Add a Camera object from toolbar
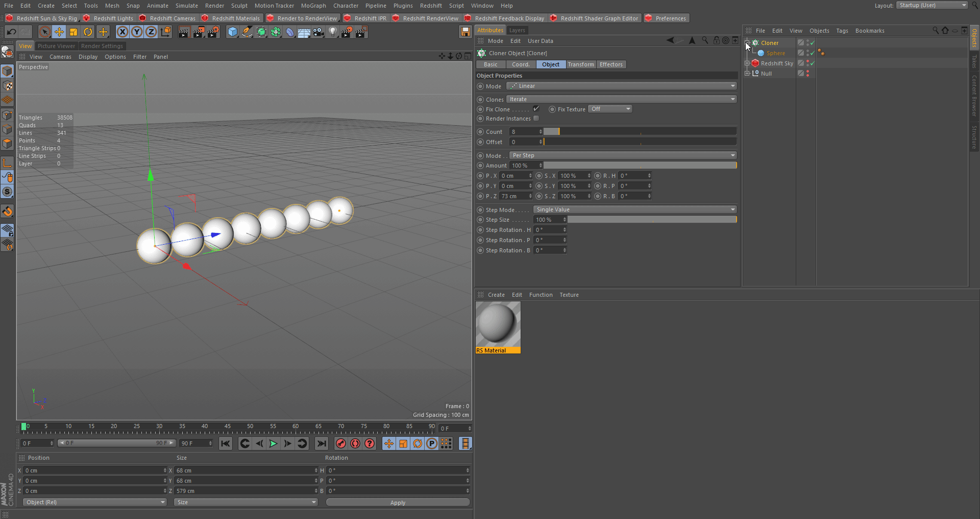This screenshot has width=980, height=519. pos(318,32)
